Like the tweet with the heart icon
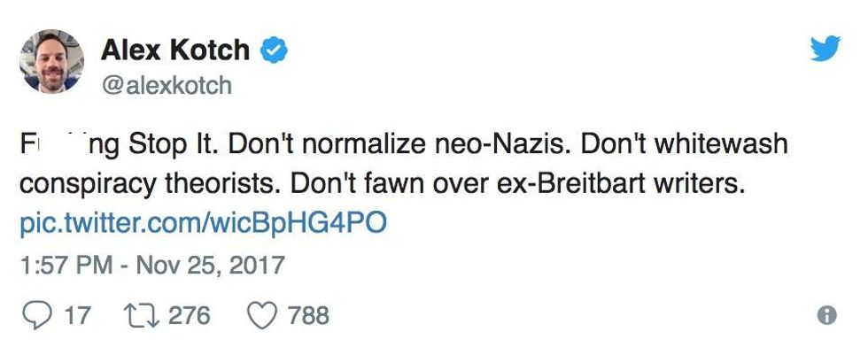 coord(261,316)
